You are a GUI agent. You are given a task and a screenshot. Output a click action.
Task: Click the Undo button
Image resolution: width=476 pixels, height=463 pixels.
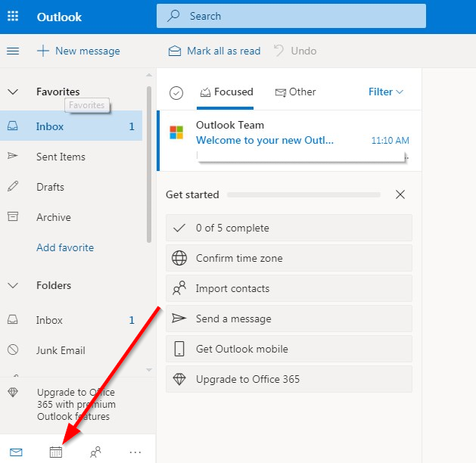295,51
